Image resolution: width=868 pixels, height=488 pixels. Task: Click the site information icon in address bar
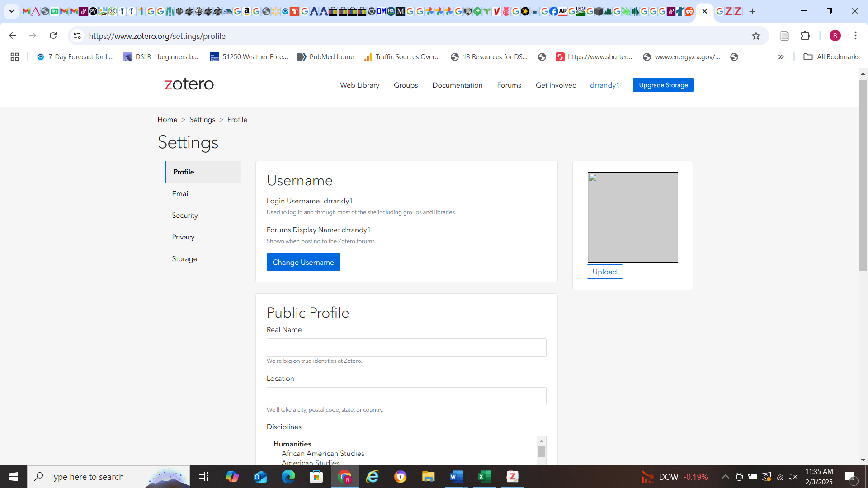pos(77,36)
